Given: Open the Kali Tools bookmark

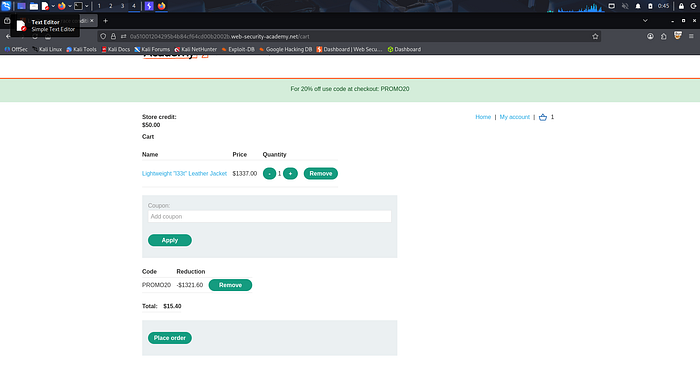Looking at the screenshot, I should pyautogui.click(x=81, y=50).
